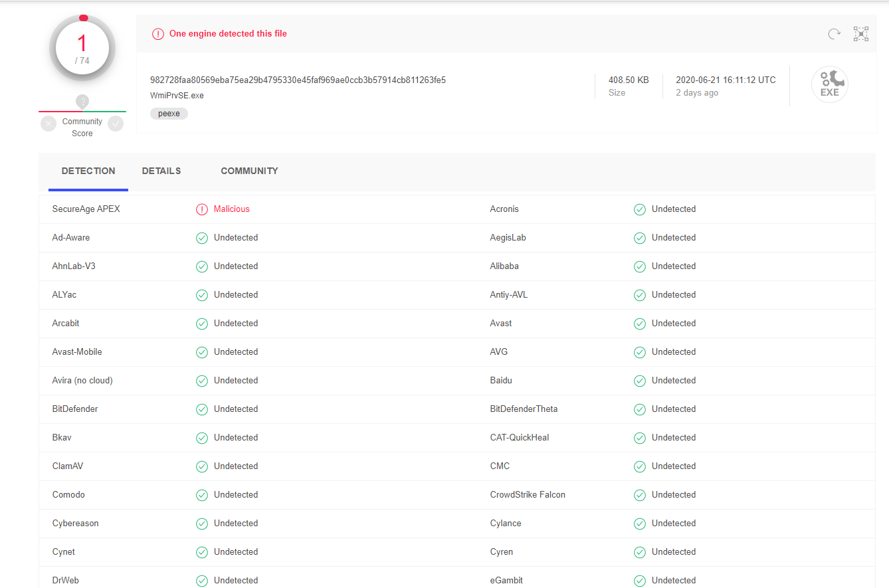
Task: Click the similar files graph icon
Action: [861, 34]
